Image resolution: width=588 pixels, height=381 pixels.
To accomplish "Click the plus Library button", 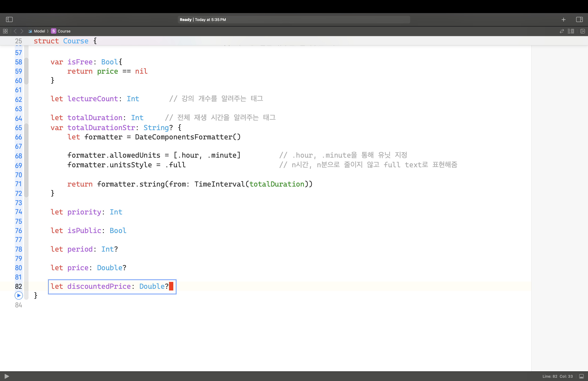I will [x=564, y=20].
